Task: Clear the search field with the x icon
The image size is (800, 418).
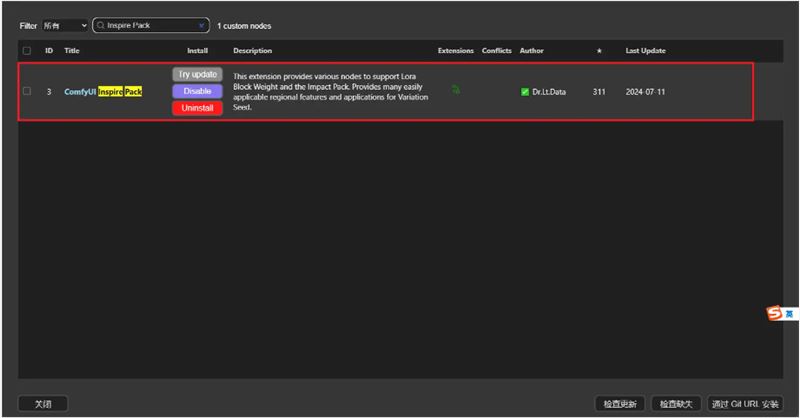Action: click(202, 26)
